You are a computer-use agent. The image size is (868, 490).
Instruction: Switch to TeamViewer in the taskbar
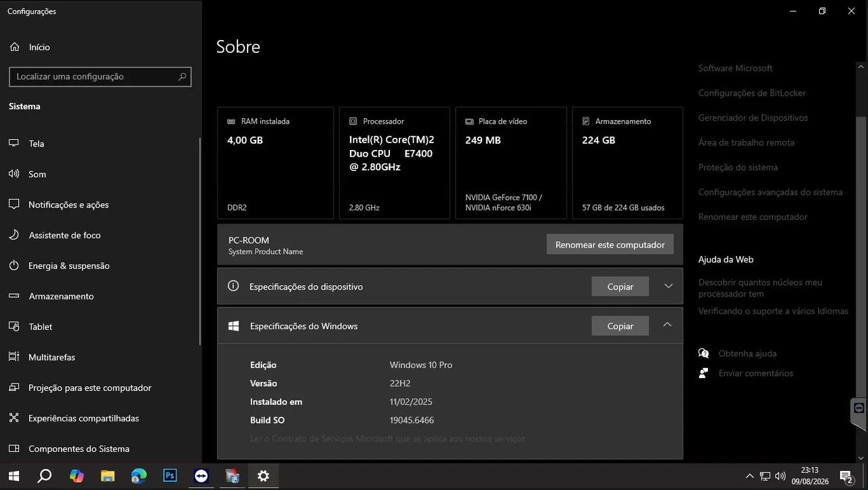201,476
